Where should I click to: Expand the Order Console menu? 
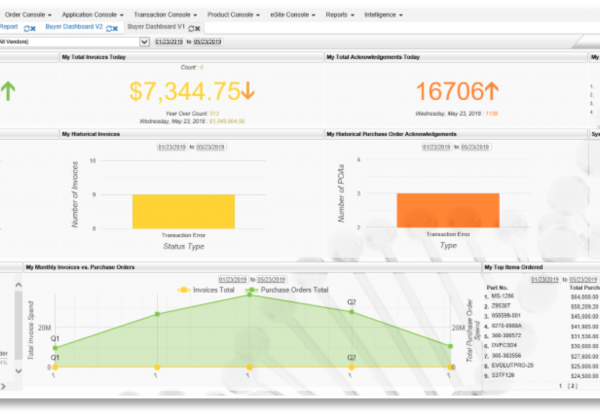tap(31, 15)
